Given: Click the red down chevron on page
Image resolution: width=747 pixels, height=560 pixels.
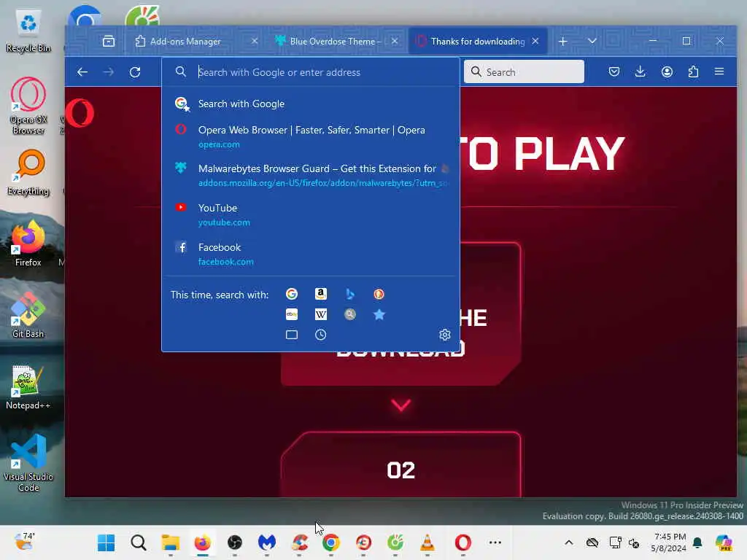Looking at the screenshot, I should [400, 405].
